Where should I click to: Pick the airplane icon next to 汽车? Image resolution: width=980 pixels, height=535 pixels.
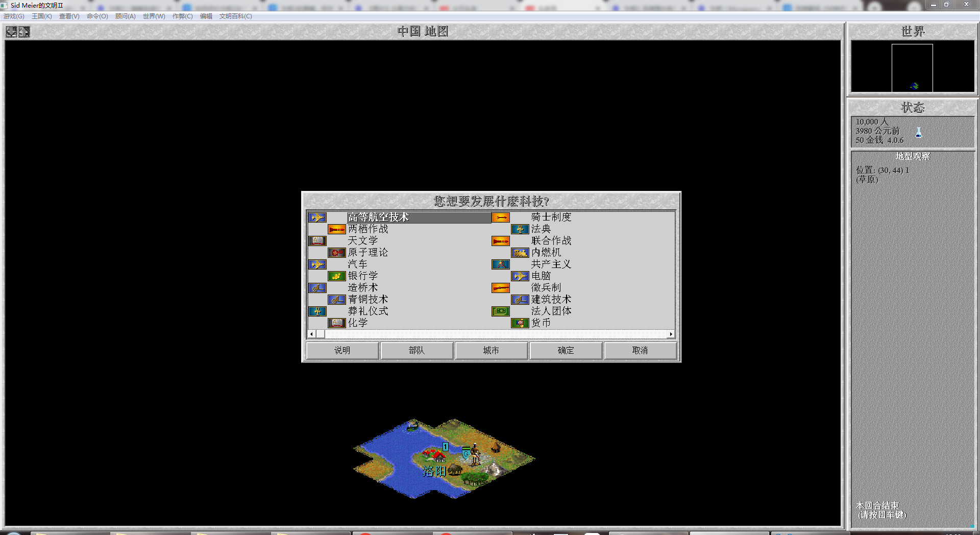click(317, 264)
